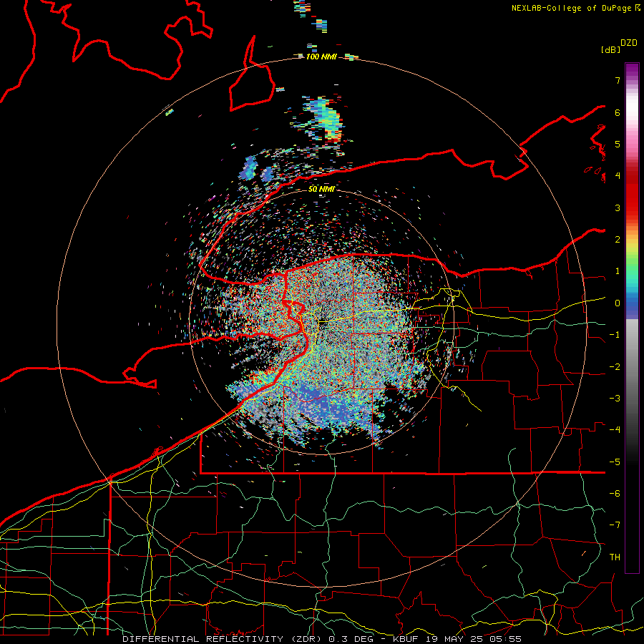
Task: Select the -6 scale value
Action: 615,494
